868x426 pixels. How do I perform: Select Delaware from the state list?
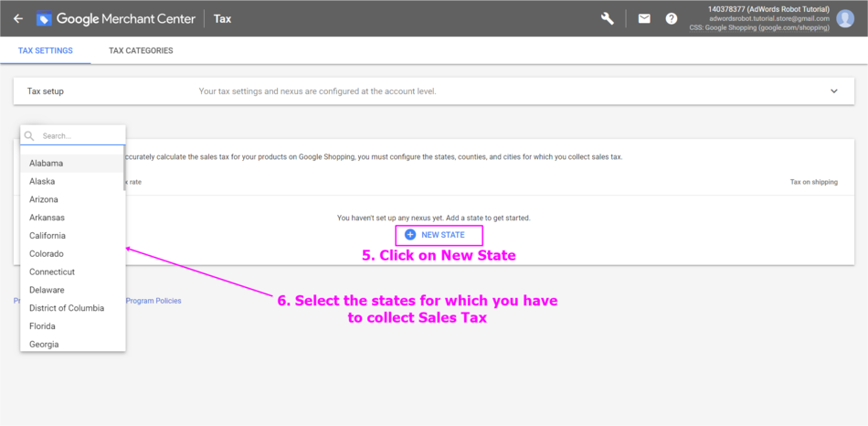coord(72,291)
